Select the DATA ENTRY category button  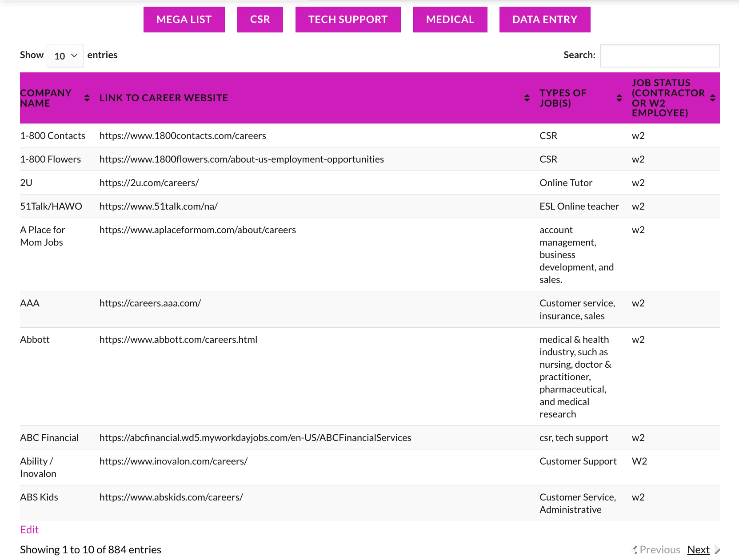544,20
